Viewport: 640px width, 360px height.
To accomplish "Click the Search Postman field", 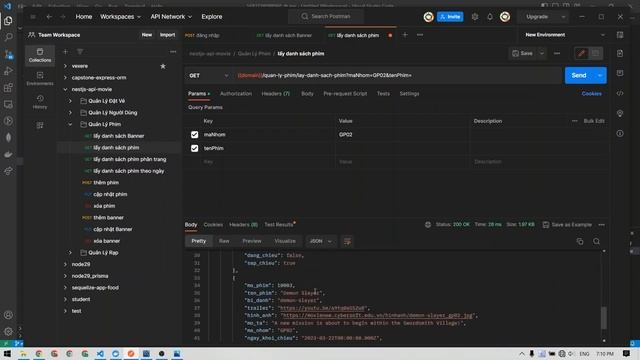I will tap(326, 16).
